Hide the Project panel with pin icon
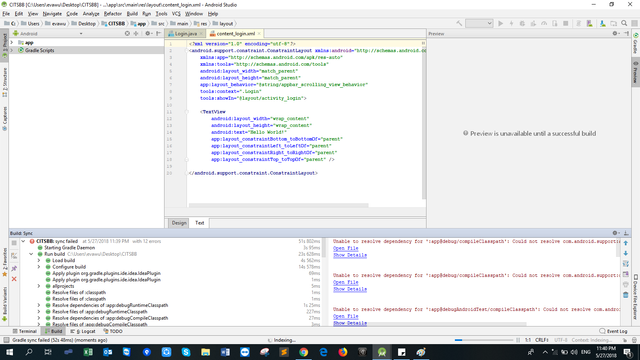 (159, 33)
